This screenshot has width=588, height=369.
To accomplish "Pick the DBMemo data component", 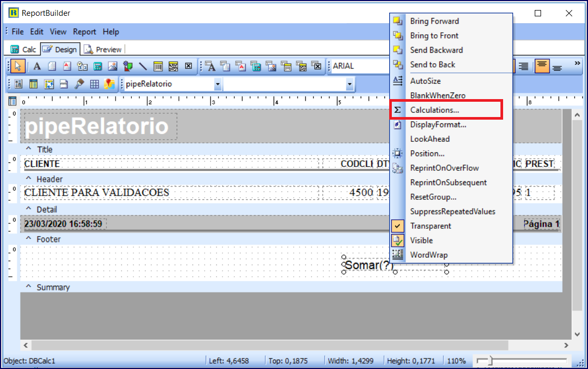I will coord(225,66).
